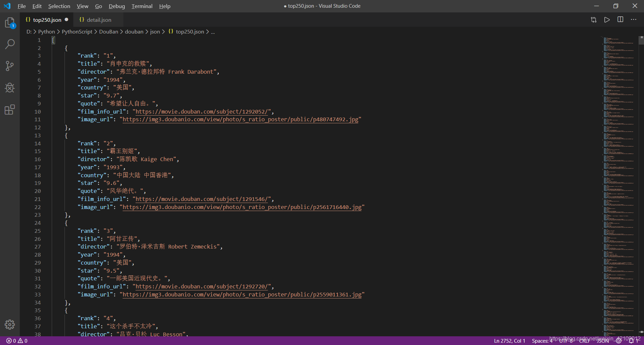
Task: Open the Go menu
Action: point(99,6)
